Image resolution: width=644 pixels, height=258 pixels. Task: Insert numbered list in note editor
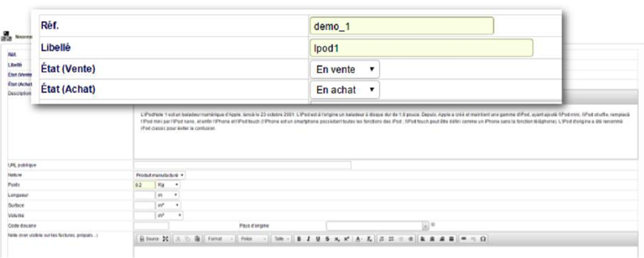pyautogui.click(x=381, y=239)
